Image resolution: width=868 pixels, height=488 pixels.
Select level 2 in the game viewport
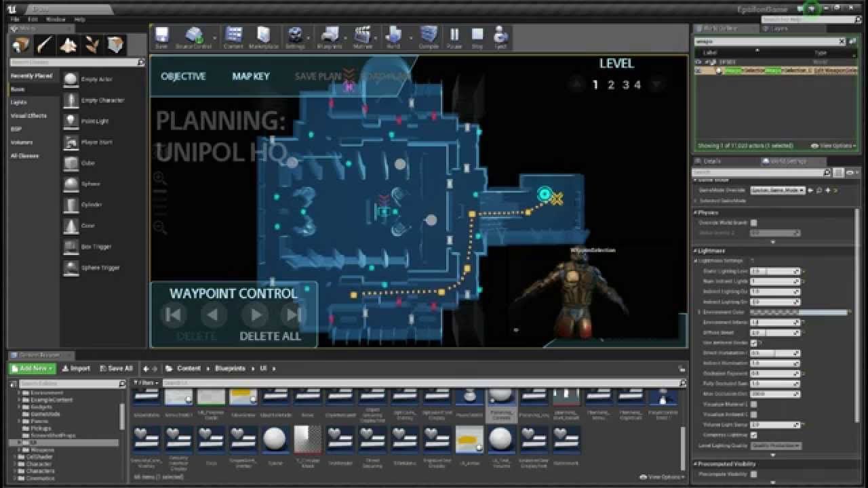click(x=610, y=85)
